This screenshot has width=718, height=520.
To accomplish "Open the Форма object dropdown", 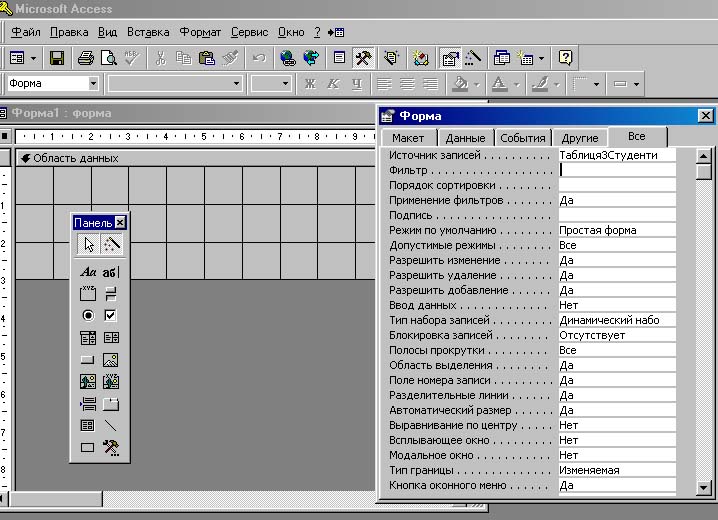I will click(93, 83).
